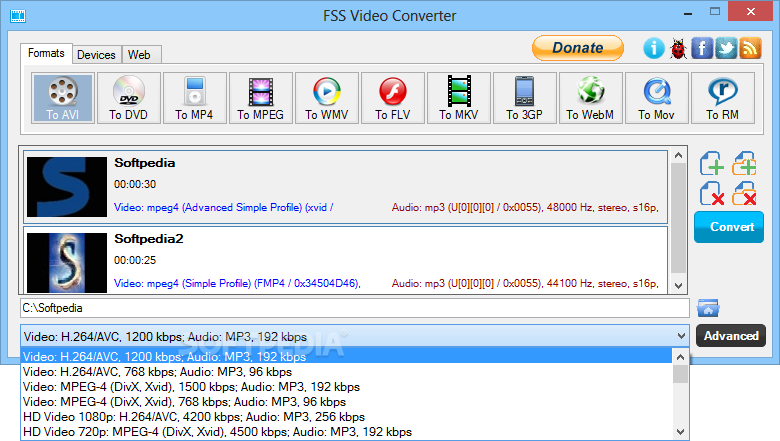Open the Web tab
This screenshot has width=780, height=441.
tap(139, 55)
